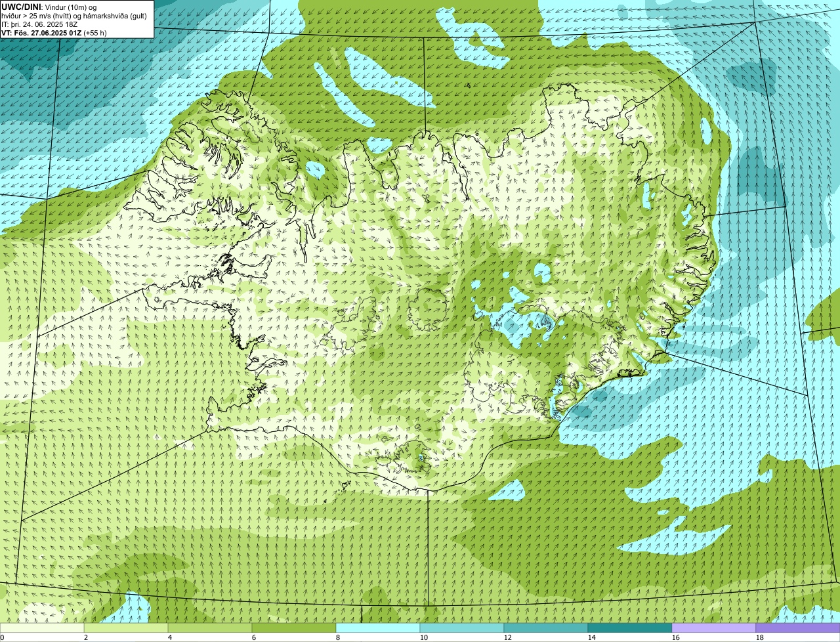Viewport: 840px width, 642px height.
Task: Click the dark green 6–8 m/s legend swatch
Action: tap(294, 628)
